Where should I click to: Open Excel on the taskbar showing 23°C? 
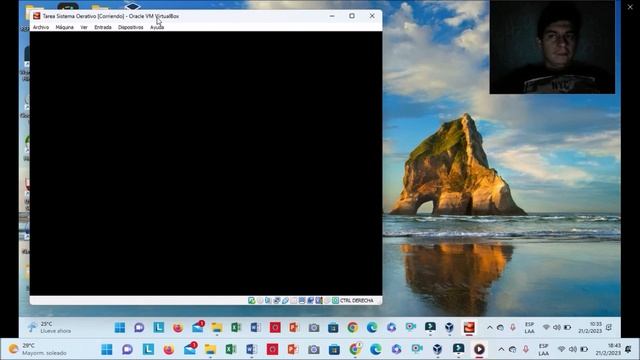(x=236, y=327)
